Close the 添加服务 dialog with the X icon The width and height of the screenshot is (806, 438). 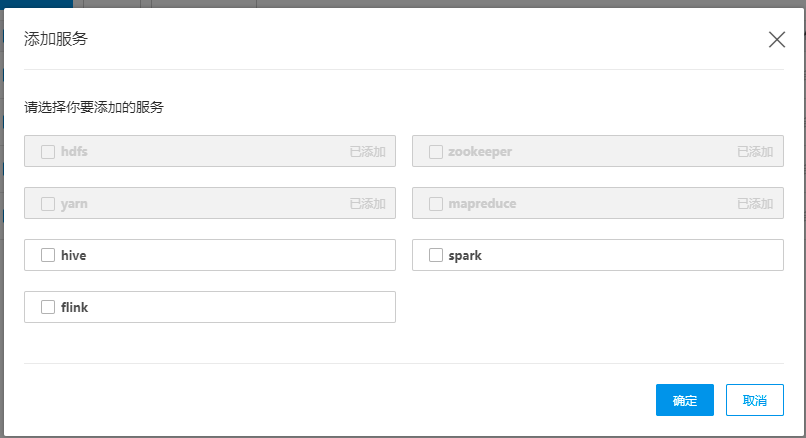click(x=777, y=40)
